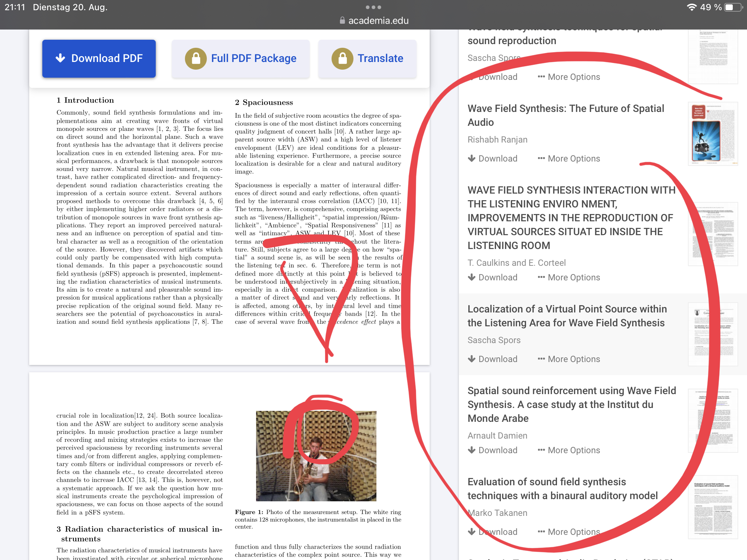Screen dimensions: 747x560
Task: Click the Figure 1 measurement setup photo
Action: [316, 456]
